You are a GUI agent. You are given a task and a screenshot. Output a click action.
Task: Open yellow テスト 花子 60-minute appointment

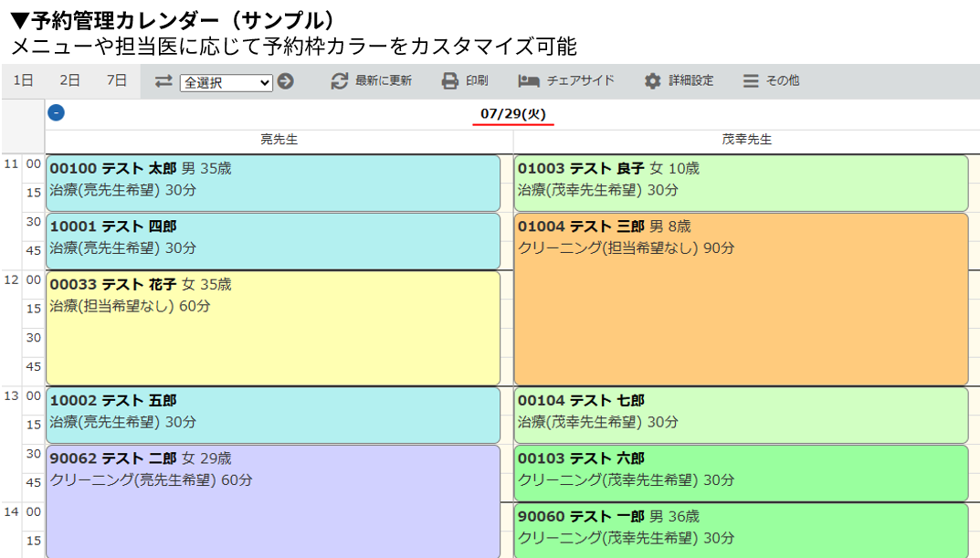pos(273,329)
